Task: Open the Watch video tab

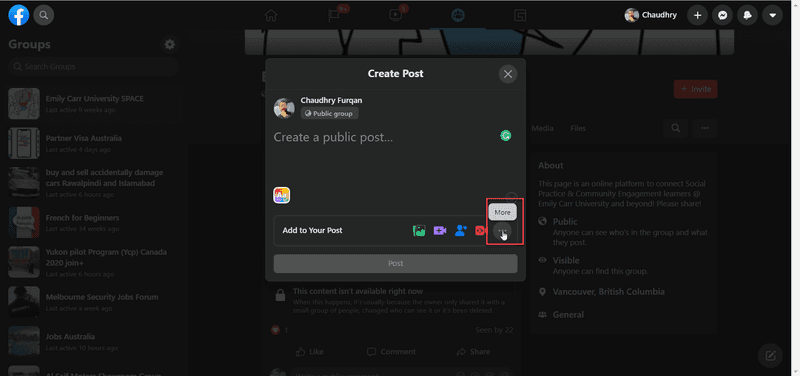Action: point(396,15)
